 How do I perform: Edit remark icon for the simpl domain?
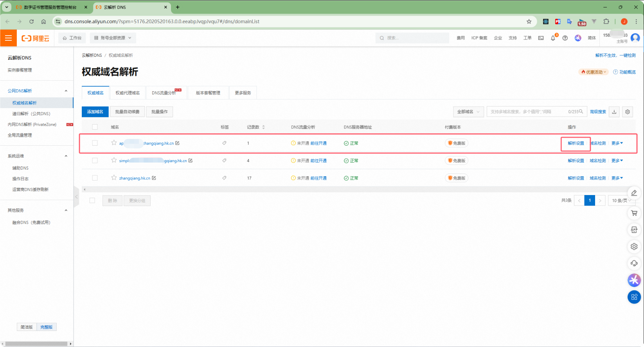[x=191, y=161]
